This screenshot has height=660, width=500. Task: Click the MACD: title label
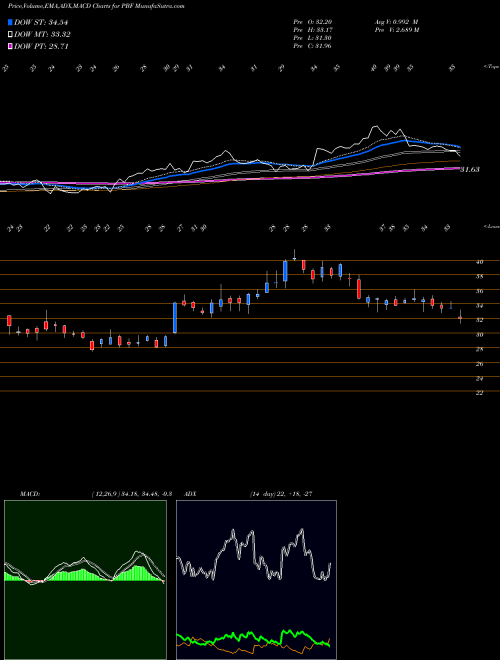[x=29, y=494]
